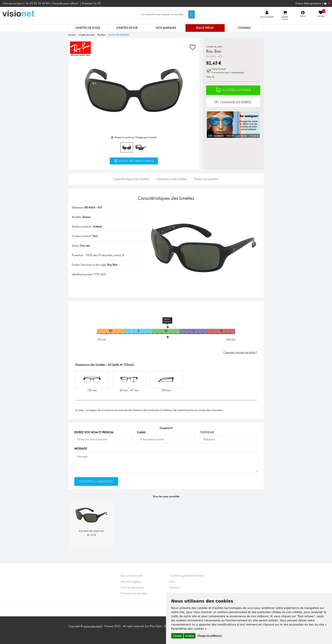
Task: Focus the nom et prenom field
Action: coord(103,439)
